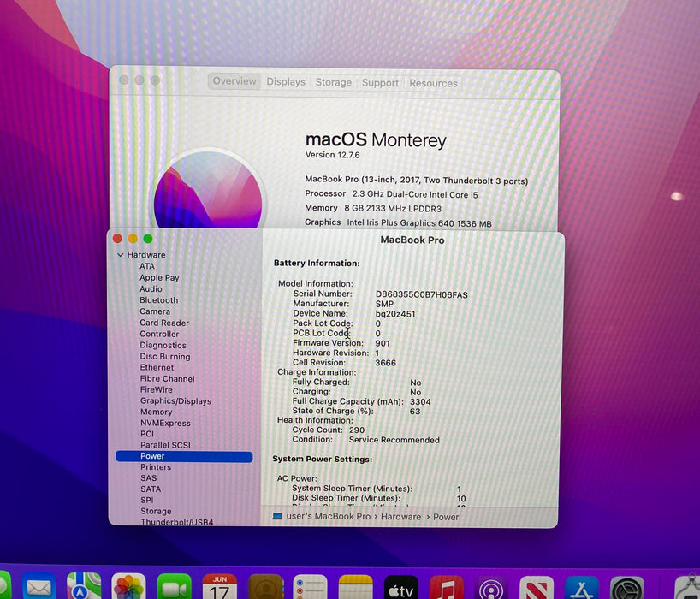The image size is (700, 599).
Task: Launch Maps from the Dock
Action: (84, 586)
